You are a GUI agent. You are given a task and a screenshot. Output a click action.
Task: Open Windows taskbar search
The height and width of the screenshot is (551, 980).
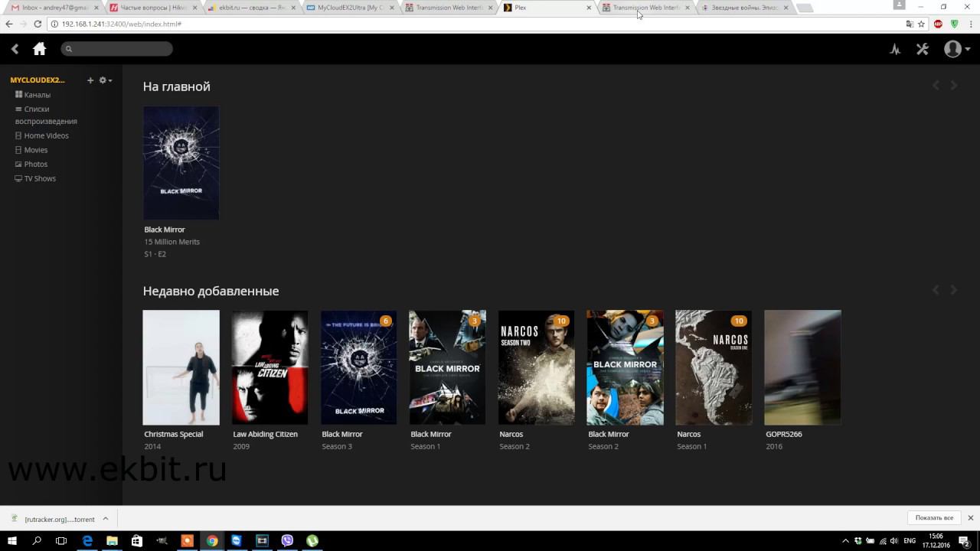[37, 541]
